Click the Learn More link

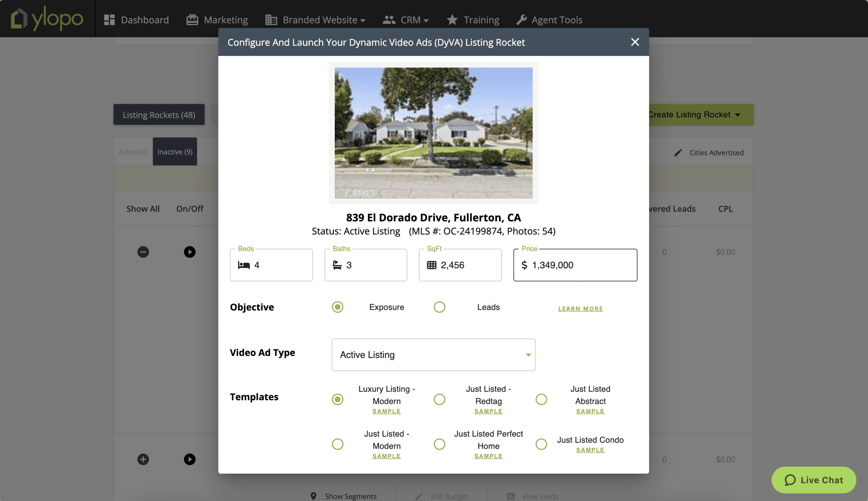[580, 309]
